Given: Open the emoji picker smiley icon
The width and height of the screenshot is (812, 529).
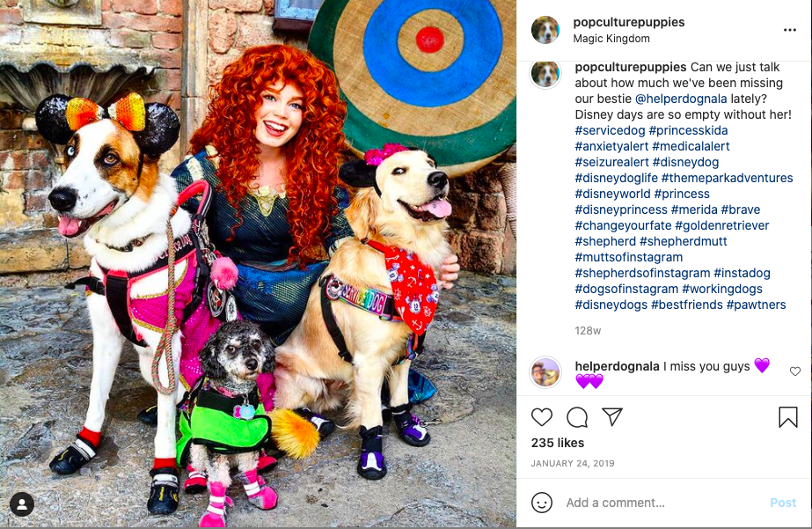Looking at the screenshot, I should (x=542, y=503).
